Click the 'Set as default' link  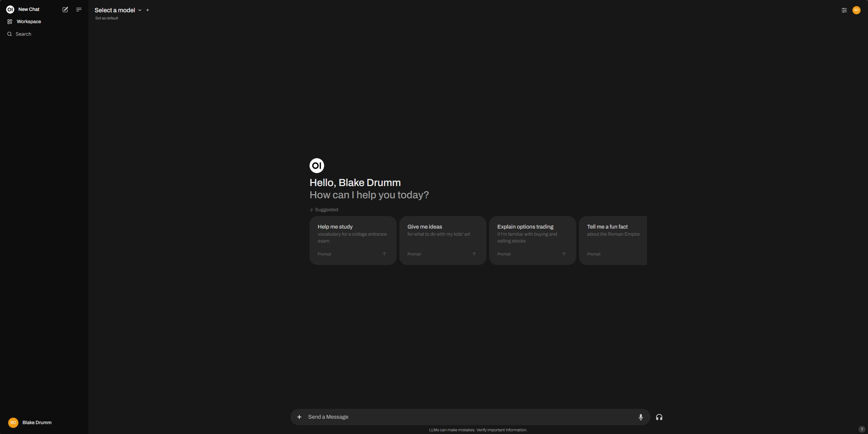coord(106,18)
